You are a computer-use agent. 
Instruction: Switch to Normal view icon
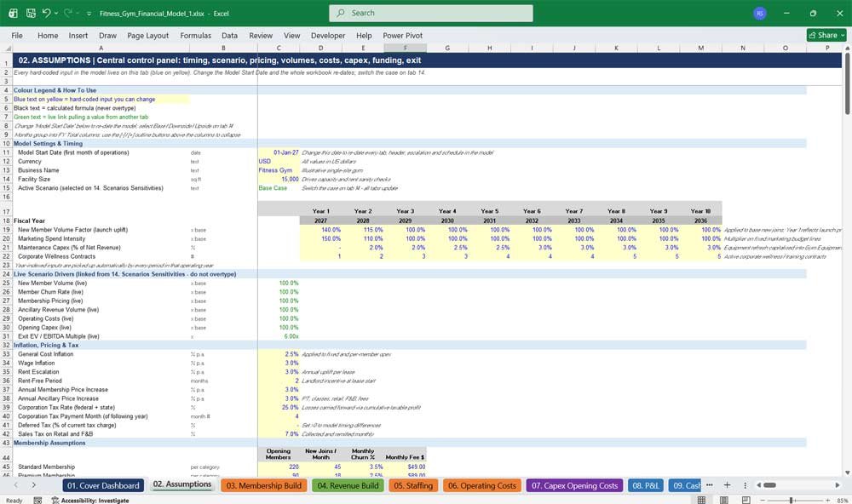click(701, 500)
